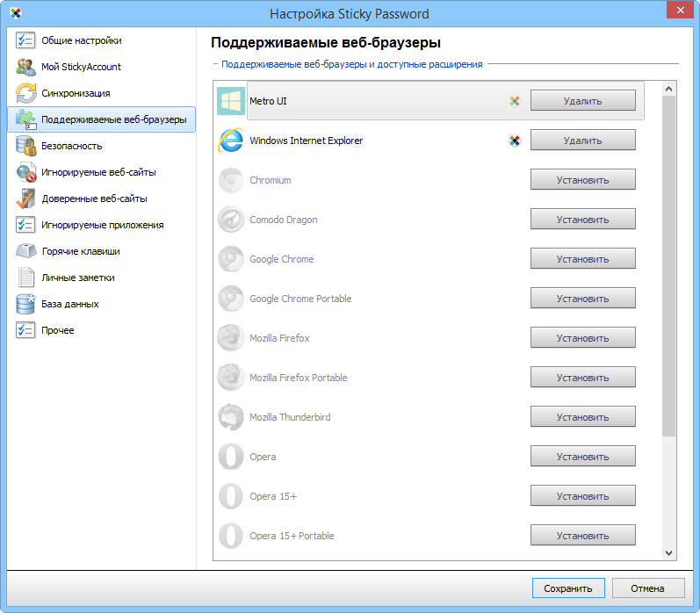Screen dimensions: 700x613
Task: Open Мой StickyAccount section
Action: coord(101,67)
